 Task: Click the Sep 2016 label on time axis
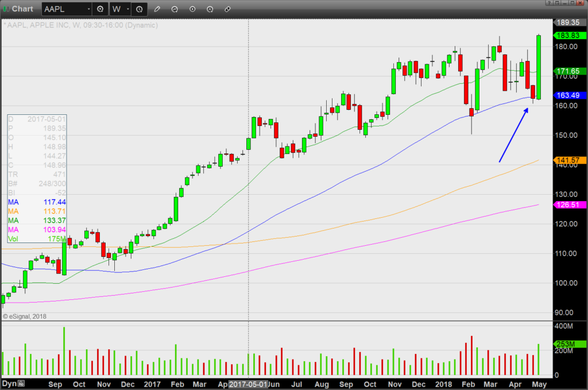[x=55, y=384]
